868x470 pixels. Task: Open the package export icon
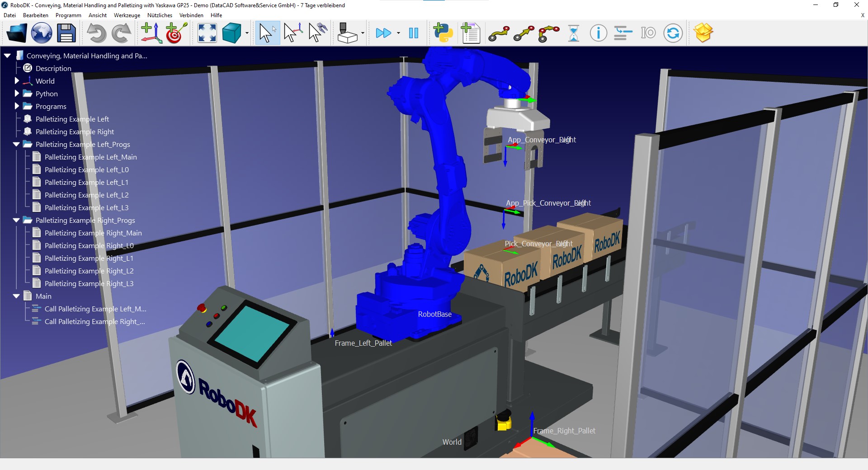click(703, 33)
